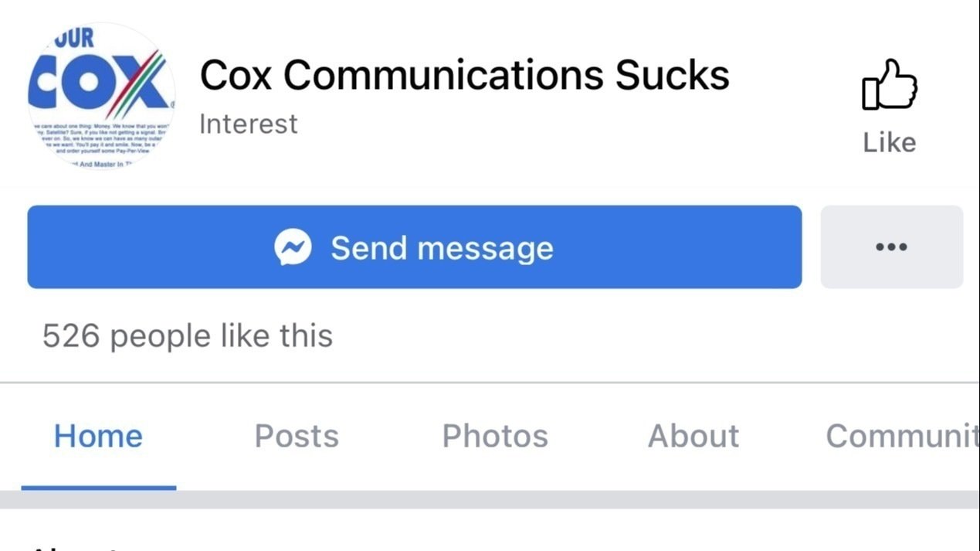Click the Cox page profile picture
980x551 pixels.
[x=101, y=96]
